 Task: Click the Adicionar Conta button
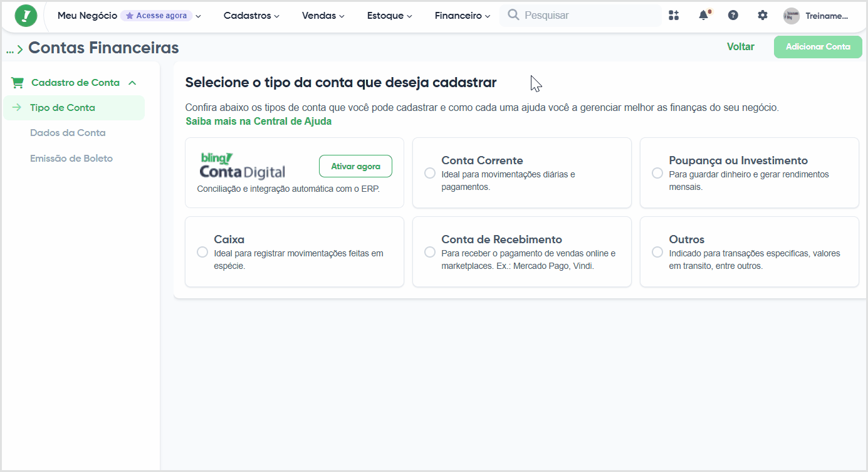click(818, 47)
